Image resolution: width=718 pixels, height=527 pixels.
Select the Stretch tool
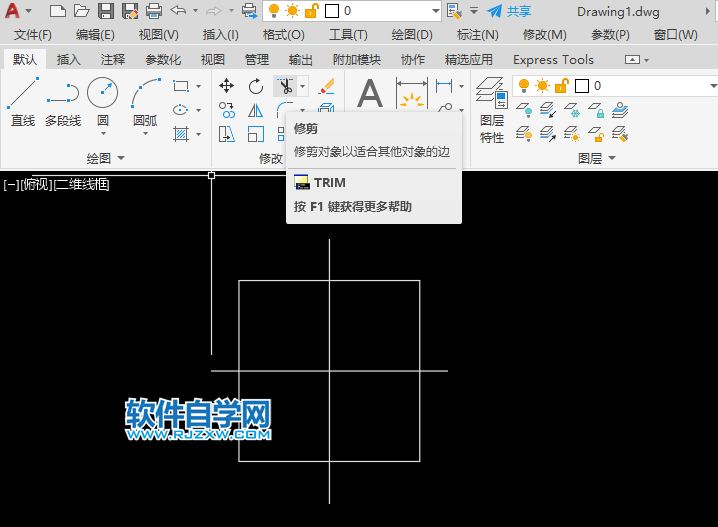point(226,134)
